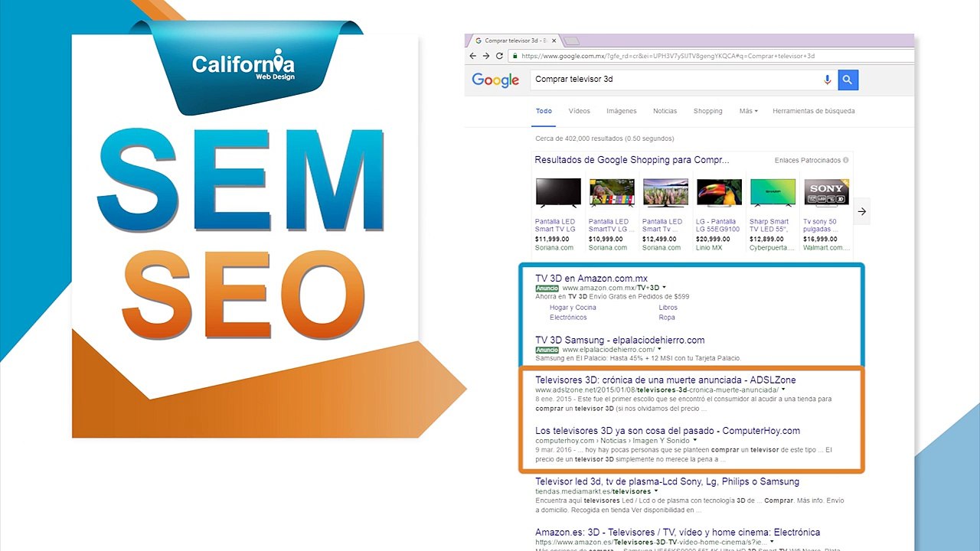Click the LG 55EG9100 product thumbnail
Image resolution: width=980 pixels, height=551 pixels.
coord(719,194)
